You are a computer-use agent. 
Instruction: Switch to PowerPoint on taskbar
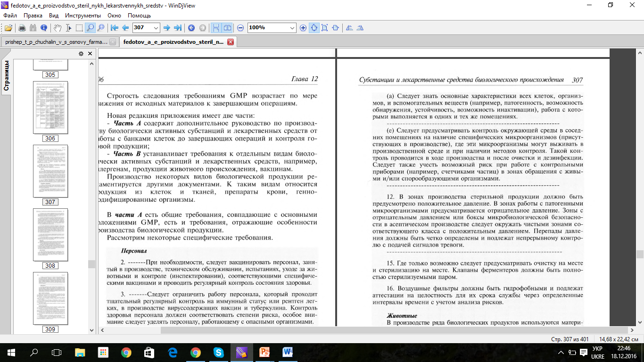[264, 352]
